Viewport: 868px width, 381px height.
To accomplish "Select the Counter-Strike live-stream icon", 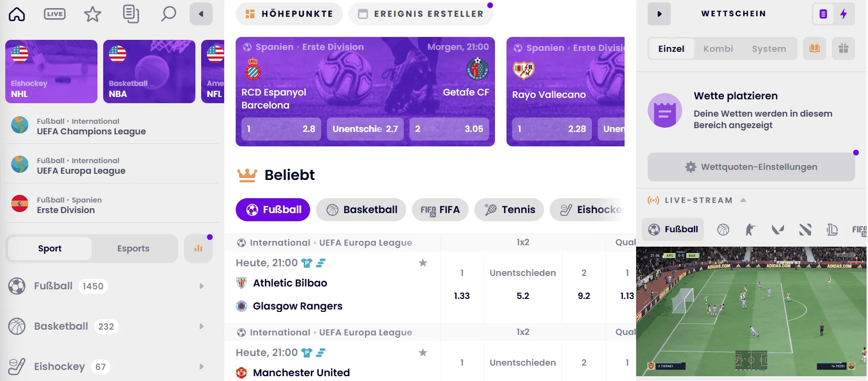I will pos(750,229).
